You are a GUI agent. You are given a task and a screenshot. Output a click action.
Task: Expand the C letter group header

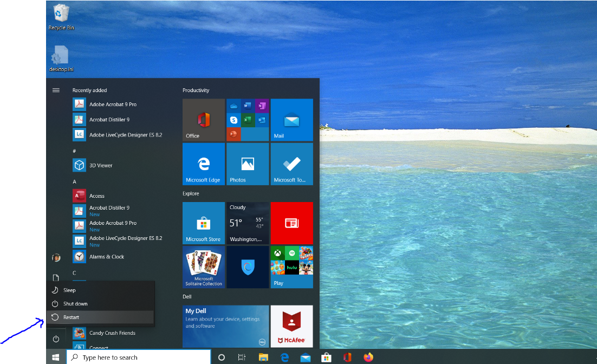75,273
